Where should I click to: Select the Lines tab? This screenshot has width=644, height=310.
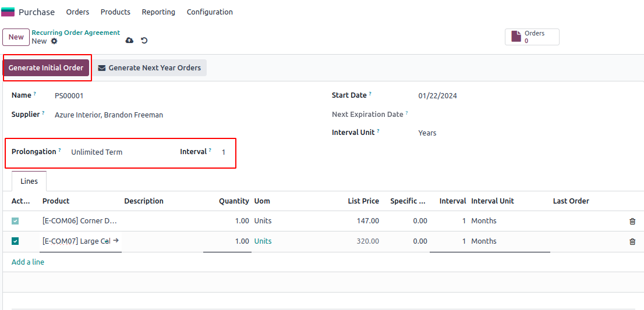coord(29,181)
